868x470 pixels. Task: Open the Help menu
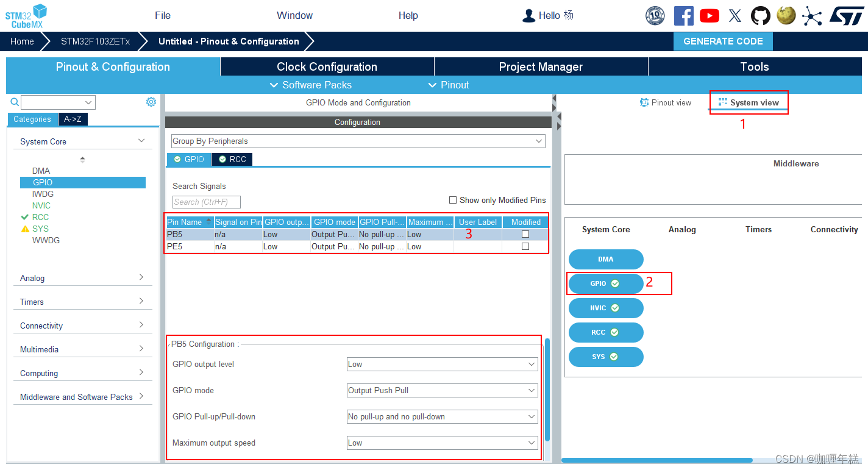coord(408,15)
